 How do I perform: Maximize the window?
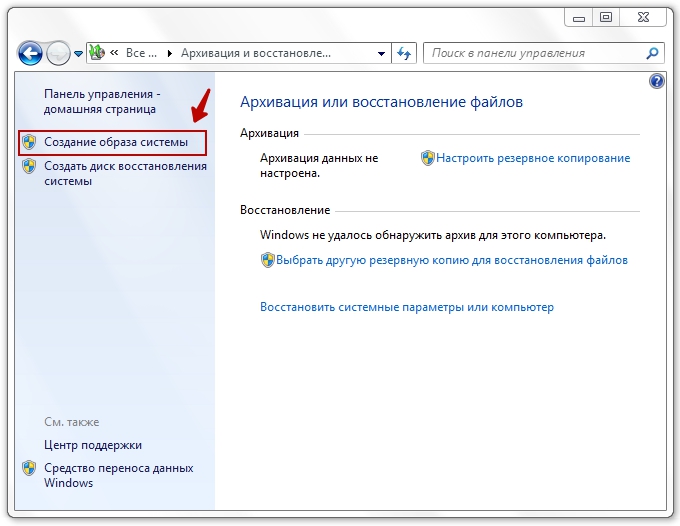(606, 17)
